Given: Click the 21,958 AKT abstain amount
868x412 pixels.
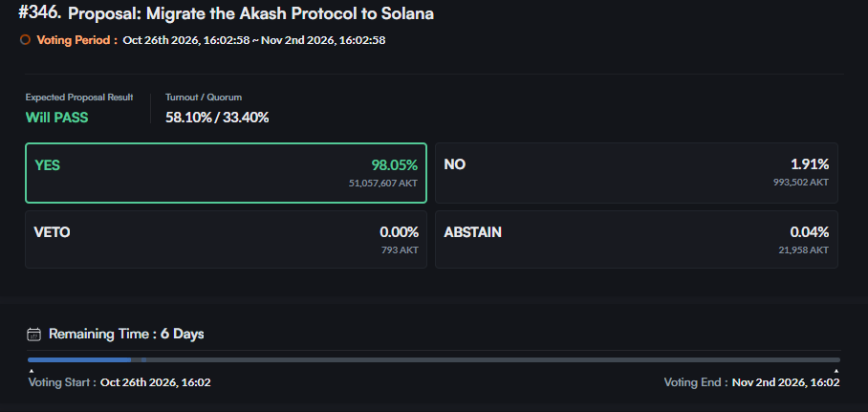Looking at the screenshot, I should [803, 249].
